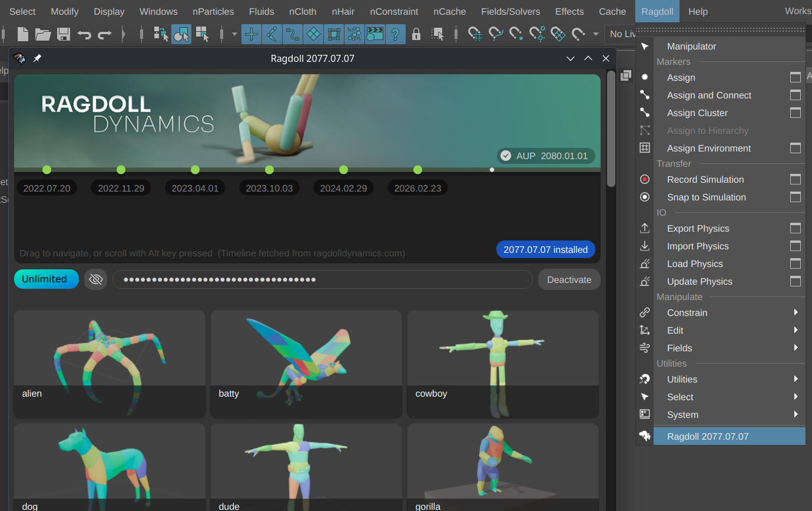Enable snap to curves magnet
Screen dimensions: 812x511
click(496, 34)
